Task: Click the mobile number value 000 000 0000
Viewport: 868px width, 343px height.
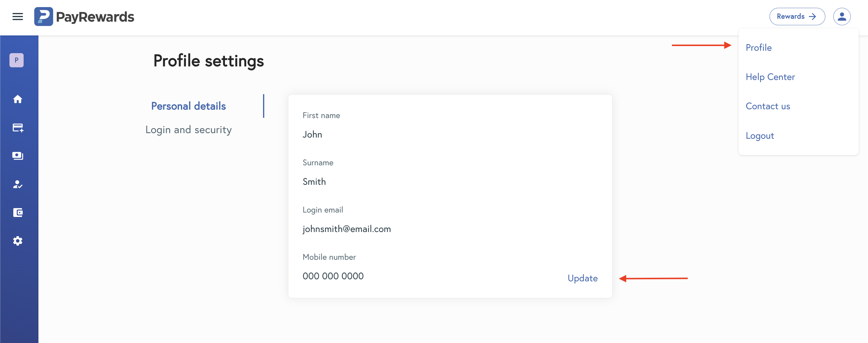Action: coord(333,276)
